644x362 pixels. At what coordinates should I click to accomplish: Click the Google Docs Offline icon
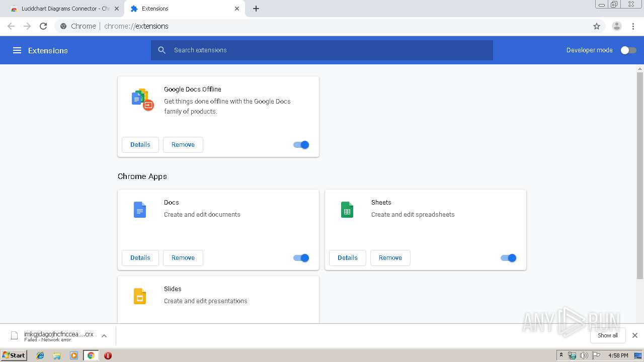(x=142, y=100)
